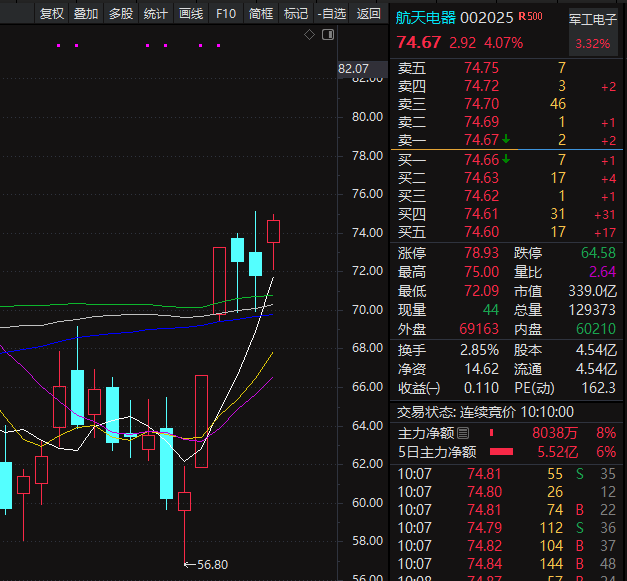Click the 5日主力净额 amount 5.52亿
The height and width of the screenshot is (581, 627).
pos(558,452)
